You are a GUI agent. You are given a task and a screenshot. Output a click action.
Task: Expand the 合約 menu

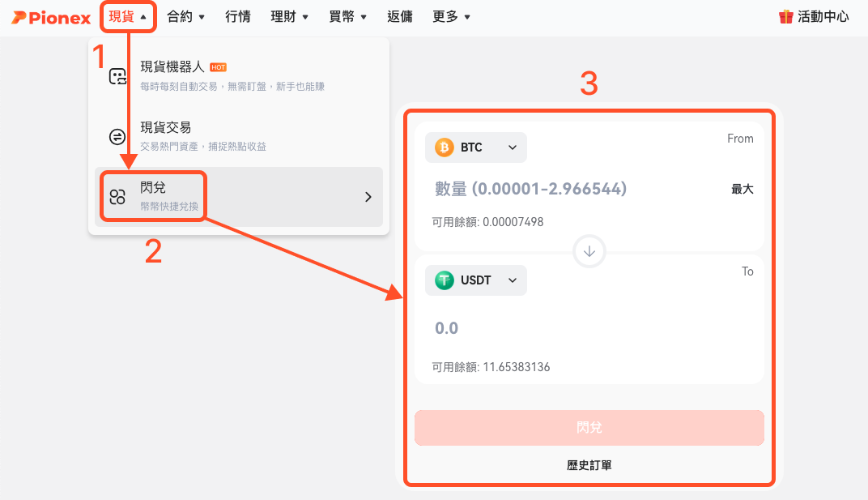186,17
